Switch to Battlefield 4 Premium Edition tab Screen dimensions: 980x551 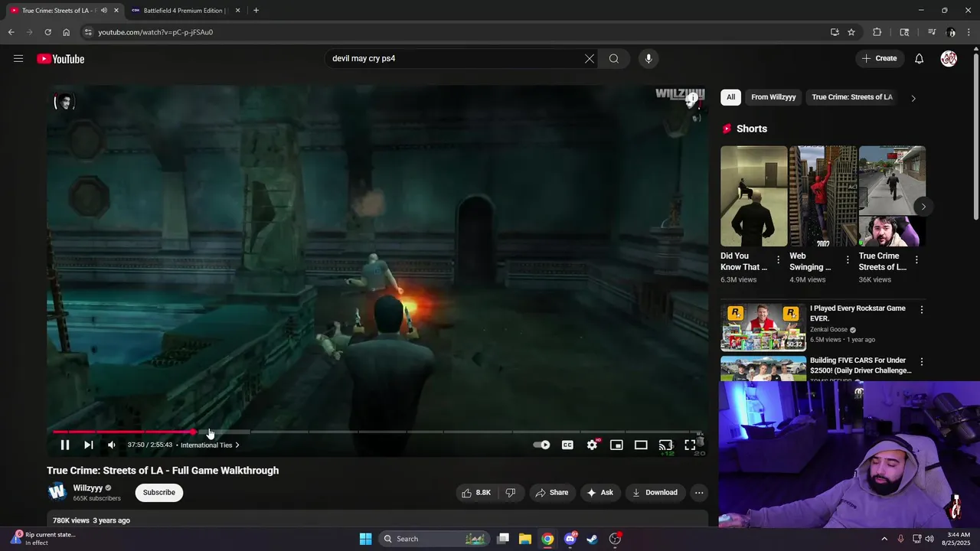tap(184, 11)
